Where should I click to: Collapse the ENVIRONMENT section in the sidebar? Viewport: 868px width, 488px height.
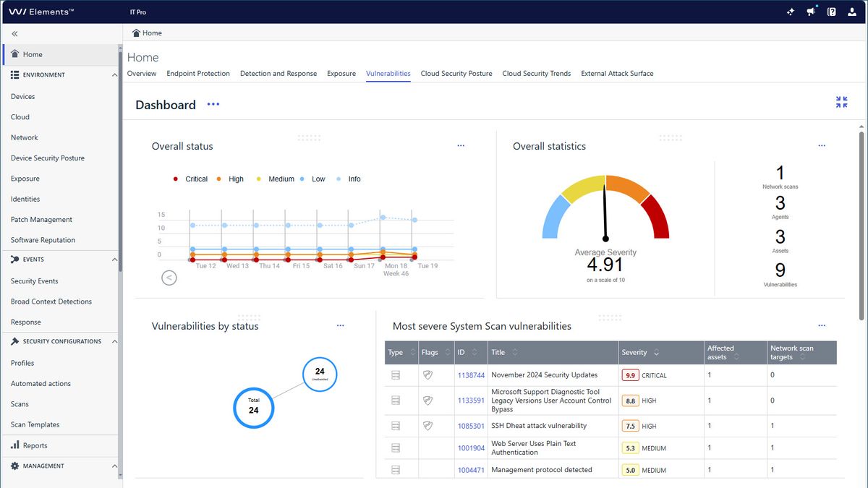coord(113,74)
